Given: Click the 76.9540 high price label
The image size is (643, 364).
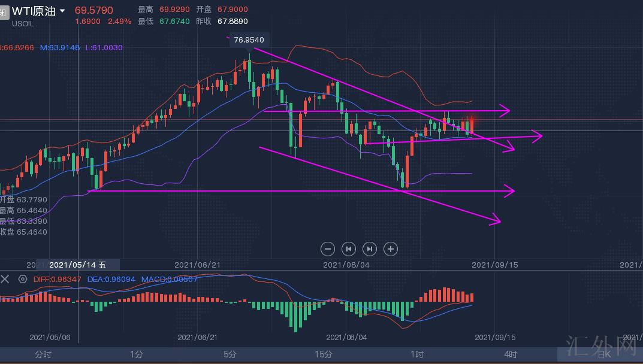Looking at the screenshot, I should point(250,40).
